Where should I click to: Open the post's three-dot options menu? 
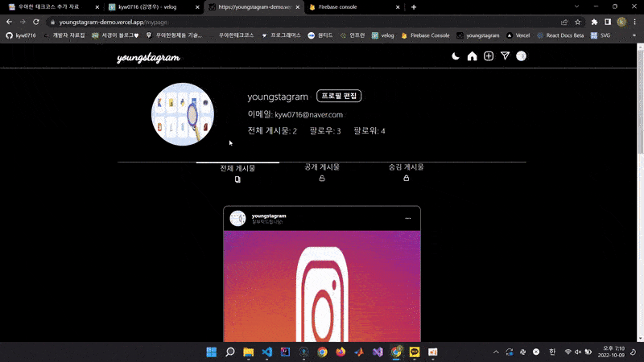pos(408,218)
